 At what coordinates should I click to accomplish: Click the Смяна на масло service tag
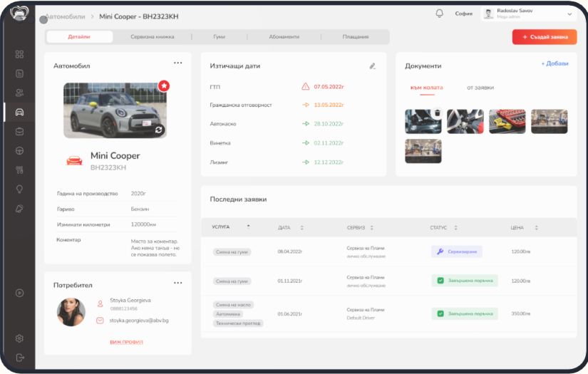[x=233, y=305]
